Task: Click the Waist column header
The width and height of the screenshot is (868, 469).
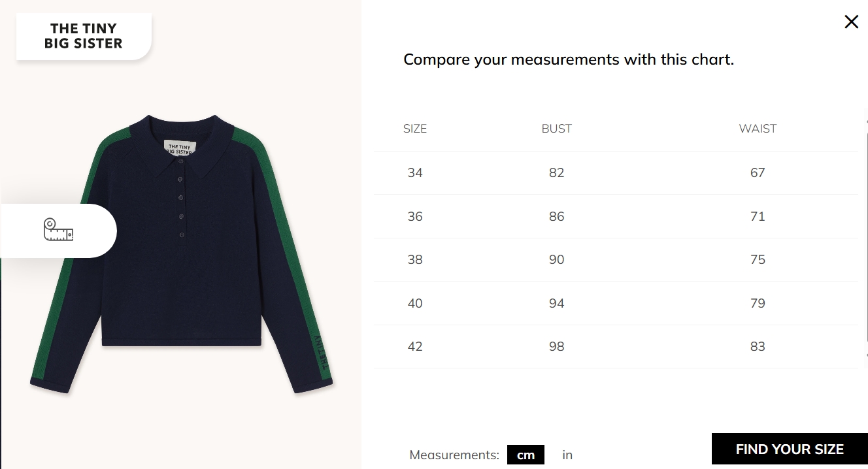Action: 758,129
